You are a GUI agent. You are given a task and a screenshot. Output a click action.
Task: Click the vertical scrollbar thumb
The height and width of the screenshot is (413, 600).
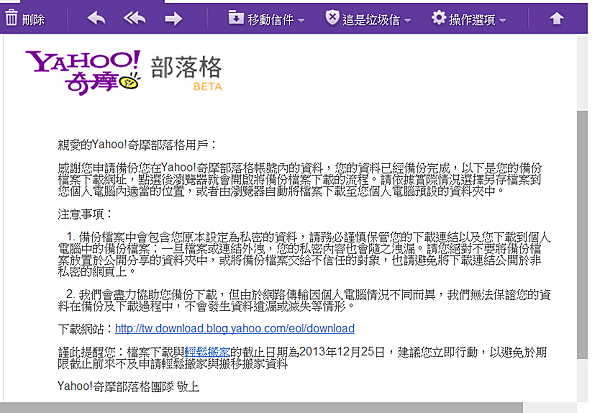(x=582, y=235)
